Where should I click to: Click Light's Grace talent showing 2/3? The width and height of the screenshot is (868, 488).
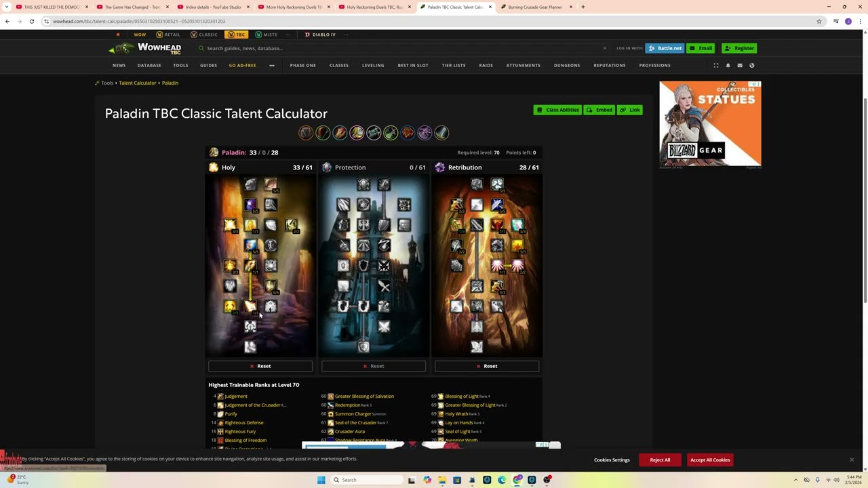(230, 306)
